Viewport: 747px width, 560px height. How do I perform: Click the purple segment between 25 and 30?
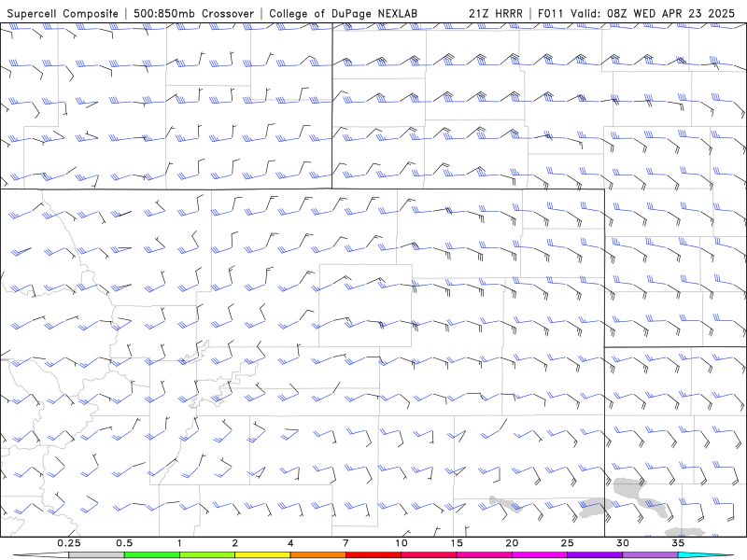pos(595,555)
